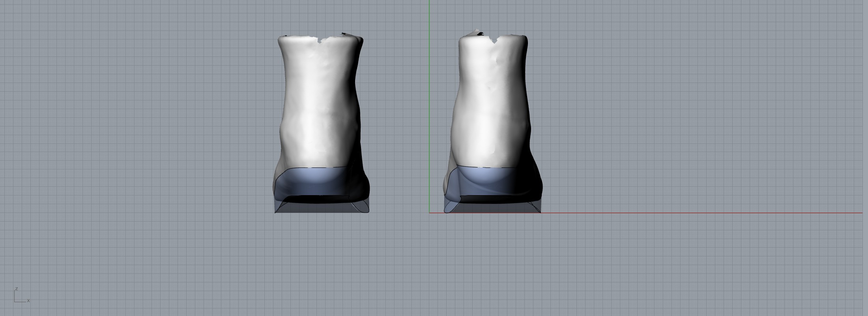Screen dimensions: 868x316
Task: Click the origin where red and green axes meet
Action: coord(430,213)
